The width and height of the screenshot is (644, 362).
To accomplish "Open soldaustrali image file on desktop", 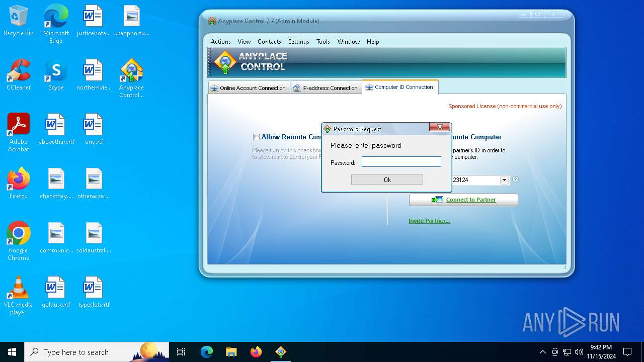I will tap(94, 238).
